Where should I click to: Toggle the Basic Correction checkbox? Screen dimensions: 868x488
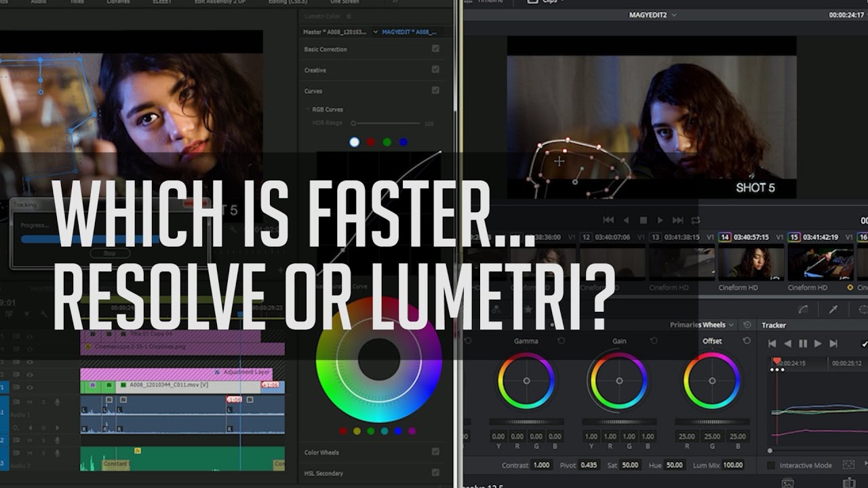click(x=435, y=49)
